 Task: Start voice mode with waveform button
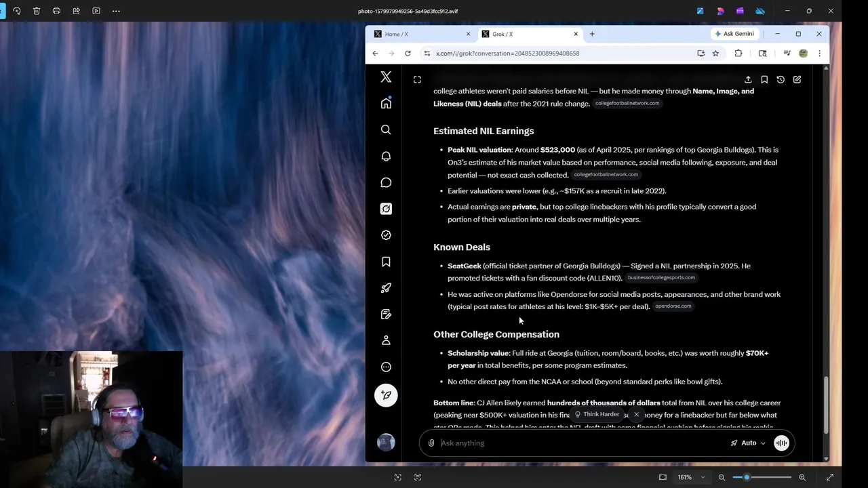[x=781, y=443]
